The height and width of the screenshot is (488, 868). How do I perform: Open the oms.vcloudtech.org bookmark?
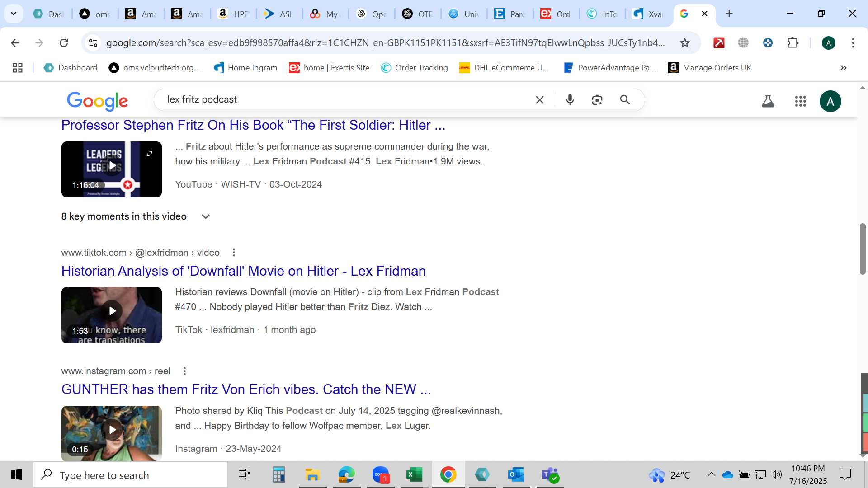coord(154,68)
